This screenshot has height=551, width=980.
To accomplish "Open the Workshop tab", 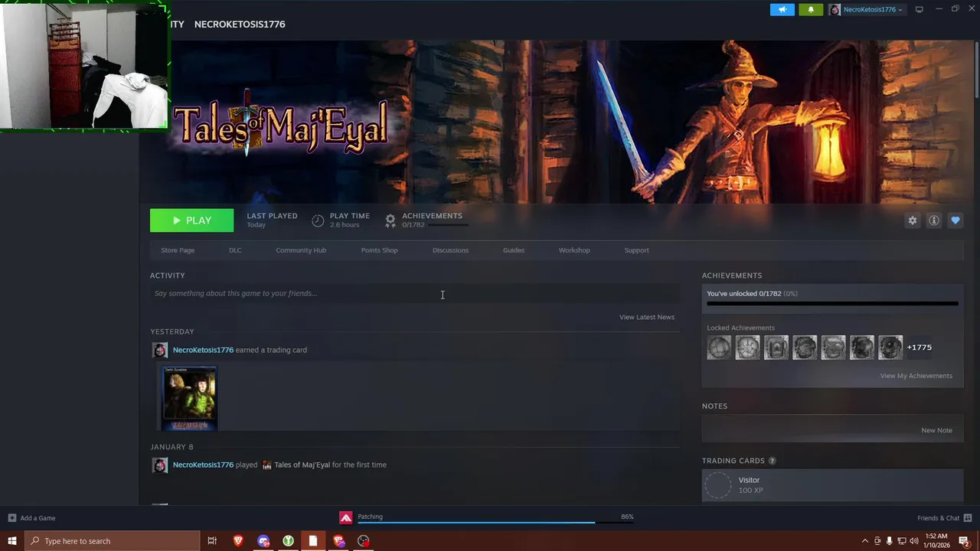I will 574,250.
